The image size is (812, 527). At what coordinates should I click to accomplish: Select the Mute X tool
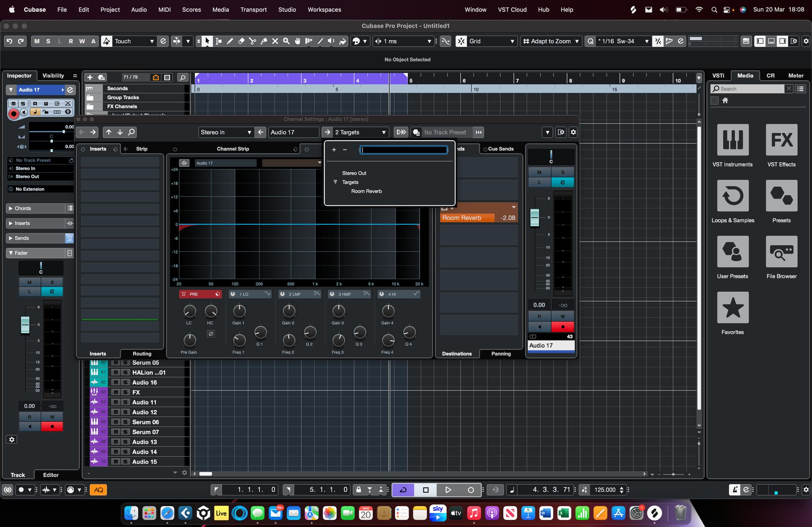(275, 41)
